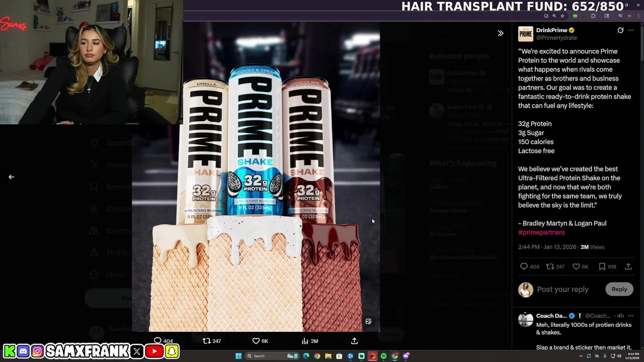Screen dimensions: 644x362
Task: Open clock showing 8:44 PM
Action: click(633, 356)
